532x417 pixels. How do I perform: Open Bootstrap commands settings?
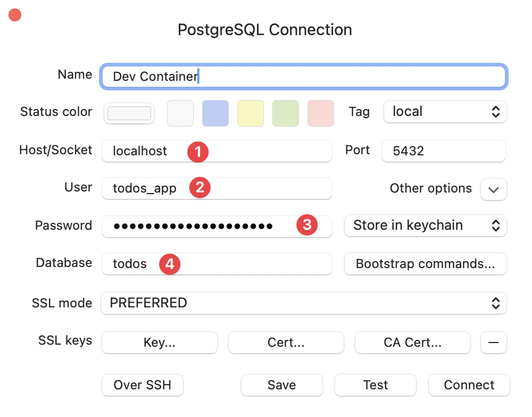click(426, 264)
